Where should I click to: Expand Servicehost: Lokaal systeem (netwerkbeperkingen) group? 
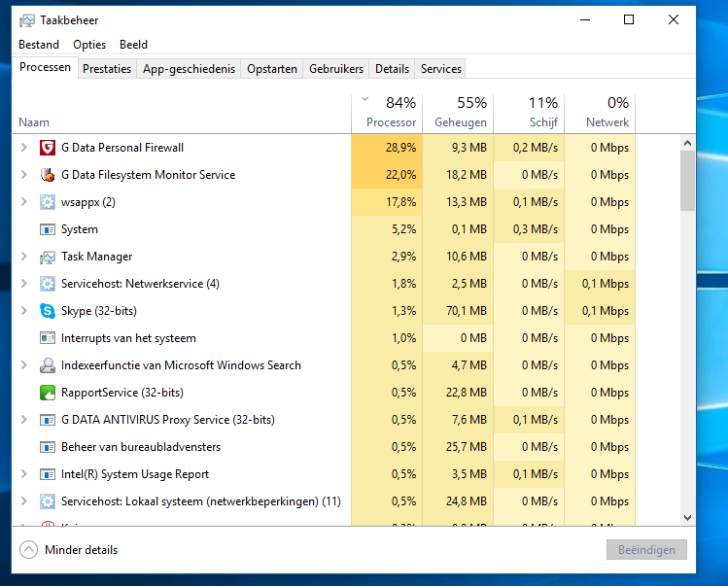coord(24,501)
